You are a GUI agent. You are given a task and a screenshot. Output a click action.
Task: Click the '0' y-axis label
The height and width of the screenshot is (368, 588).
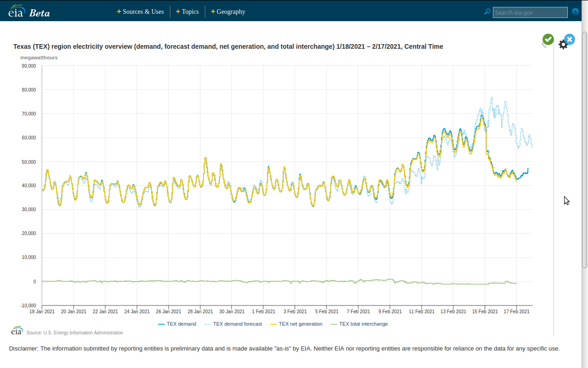click(x=34, y=282)
